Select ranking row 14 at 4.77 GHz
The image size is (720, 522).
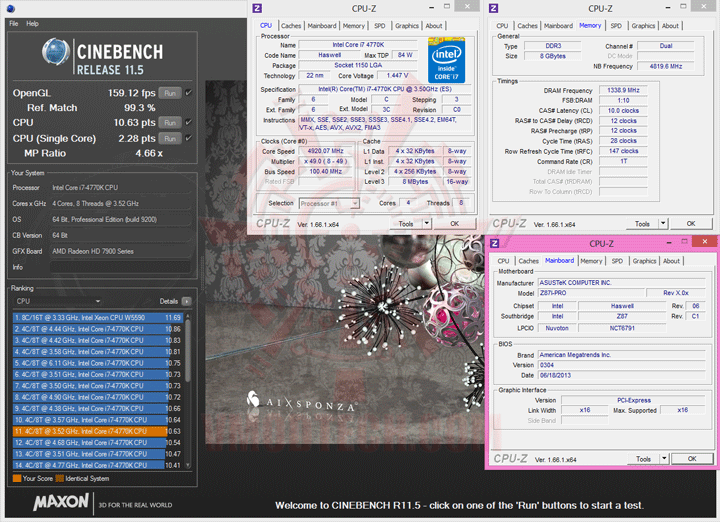[x=98, y=465]
